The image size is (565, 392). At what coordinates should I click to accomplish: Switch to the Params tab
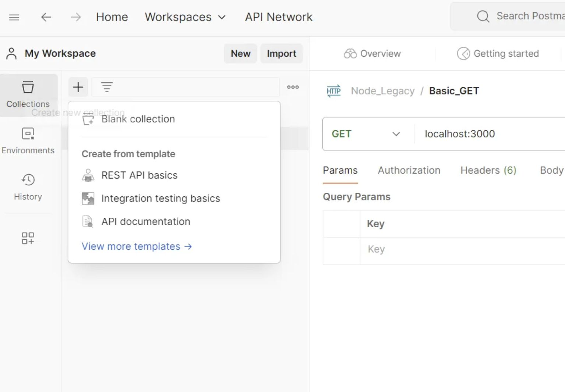[x=340, y=170]
